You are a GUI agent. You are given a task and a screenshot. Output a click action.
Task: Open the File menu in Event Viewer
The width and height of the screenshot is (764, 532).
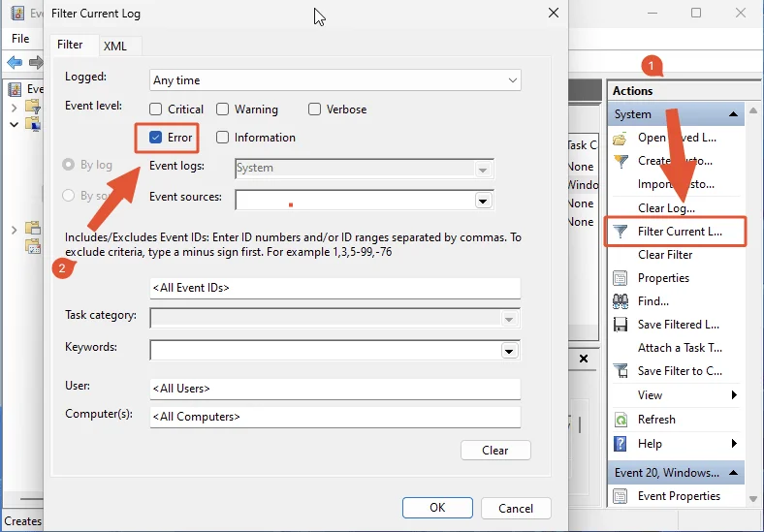click(20, 39)
